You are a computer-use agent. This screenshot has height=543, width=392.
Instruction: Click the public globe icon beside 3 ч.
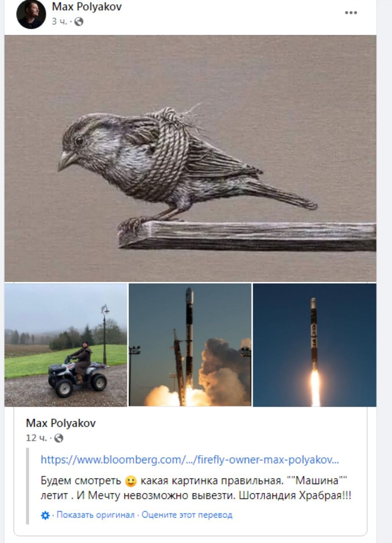pos(78,22)
